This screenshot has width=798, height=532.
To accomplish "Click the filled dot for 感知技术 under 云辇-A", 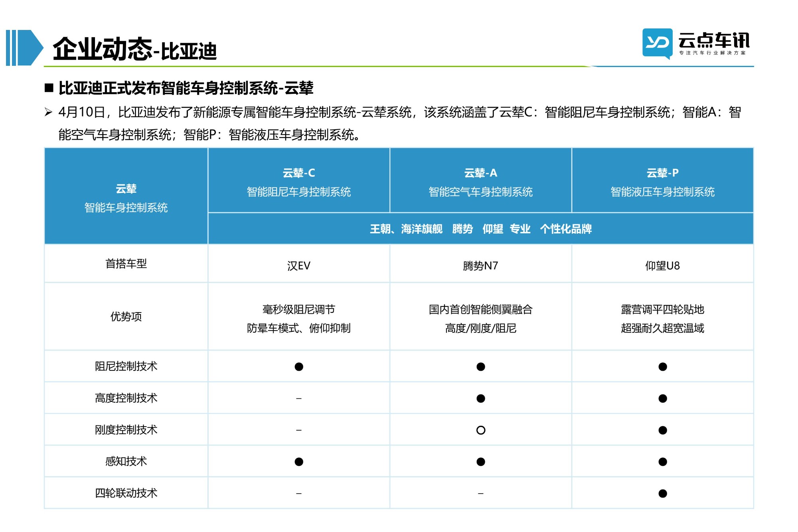I will (481, 462).
